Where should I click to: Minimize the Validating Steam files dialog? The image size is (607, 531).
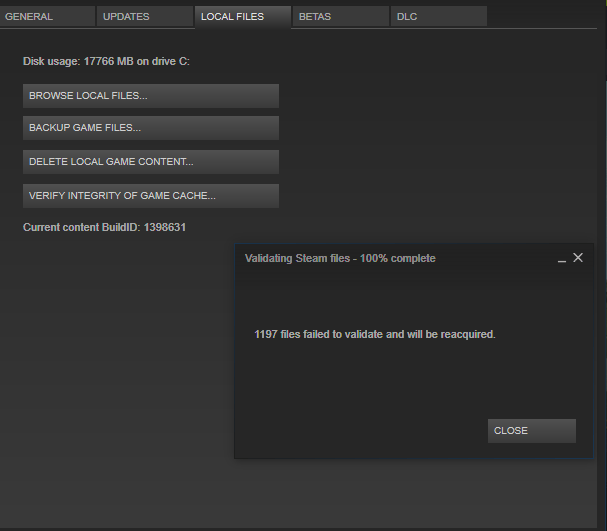pyautogui.click(x=562, y=259)
